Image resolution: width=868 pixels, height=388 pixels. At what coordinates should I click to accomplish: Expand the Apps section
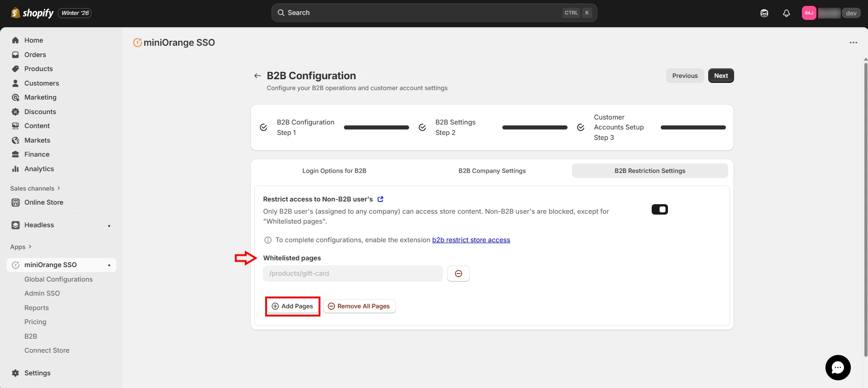click(x=21, y=247)
